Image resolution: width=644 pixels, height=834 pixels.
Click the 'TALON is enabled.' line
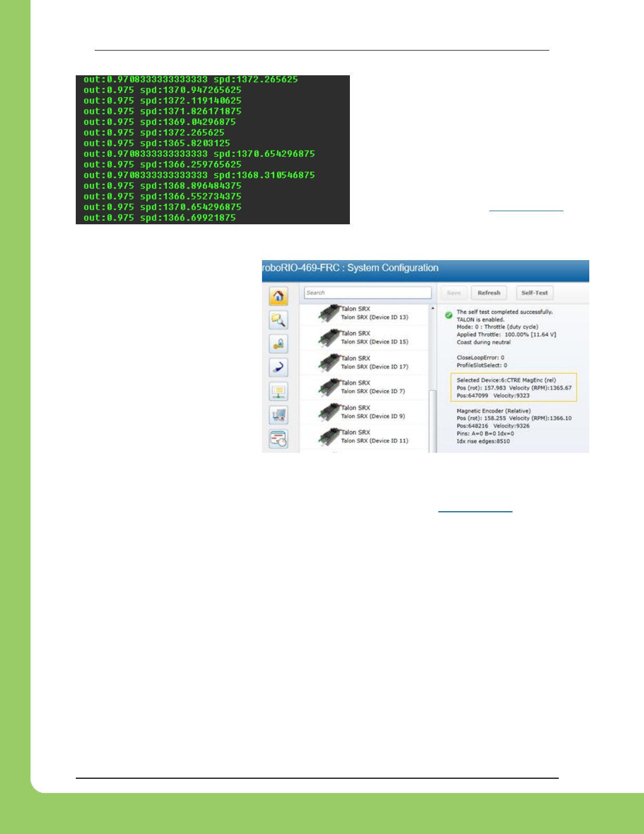click(480, 320)
